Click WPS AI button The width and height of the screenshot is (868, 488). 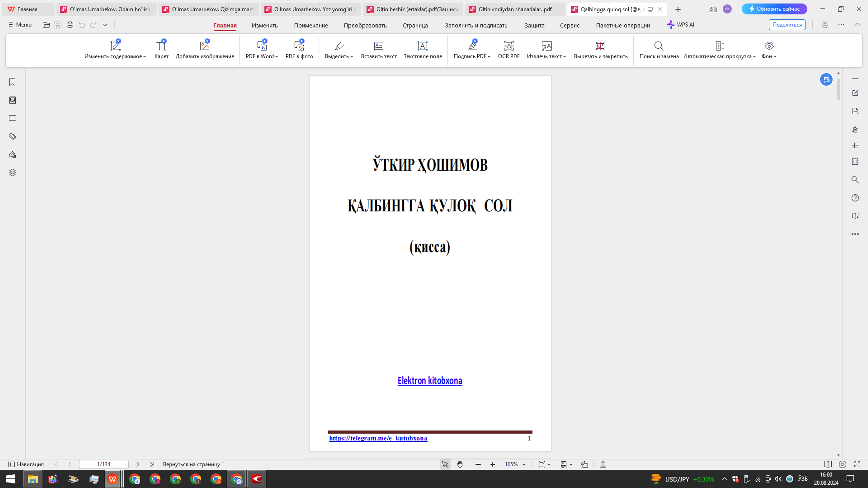click(681, 25)
